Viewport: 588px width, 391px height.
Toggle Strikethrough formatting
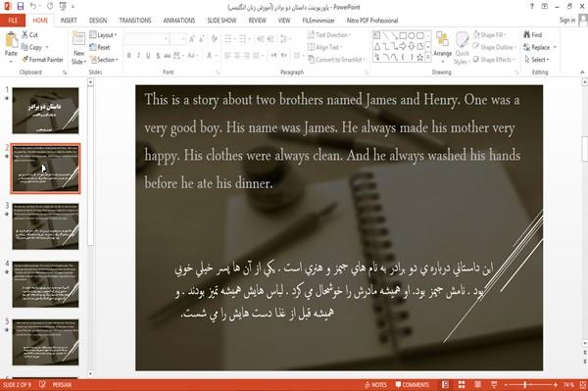coord(167,56)
